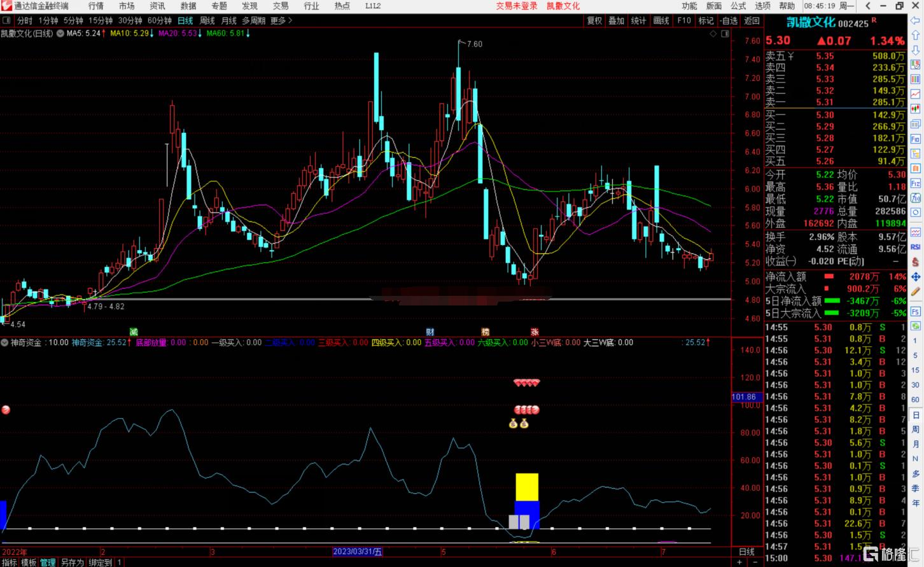The height and width of the screenshot is (567, 924).
Task: Switch to the 周线 weekly tab
Action: point(207,21)
